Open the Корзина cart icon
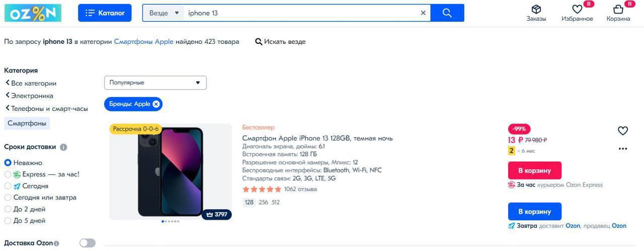Image resolution: width=644 pixels, height=251 pixels. [x=618, y=10]
